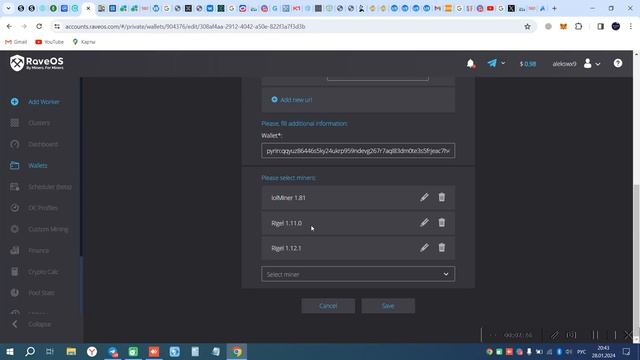Delete the lolMiner 1.81 miner entry

pyautogui.click(x=442, y=198)
